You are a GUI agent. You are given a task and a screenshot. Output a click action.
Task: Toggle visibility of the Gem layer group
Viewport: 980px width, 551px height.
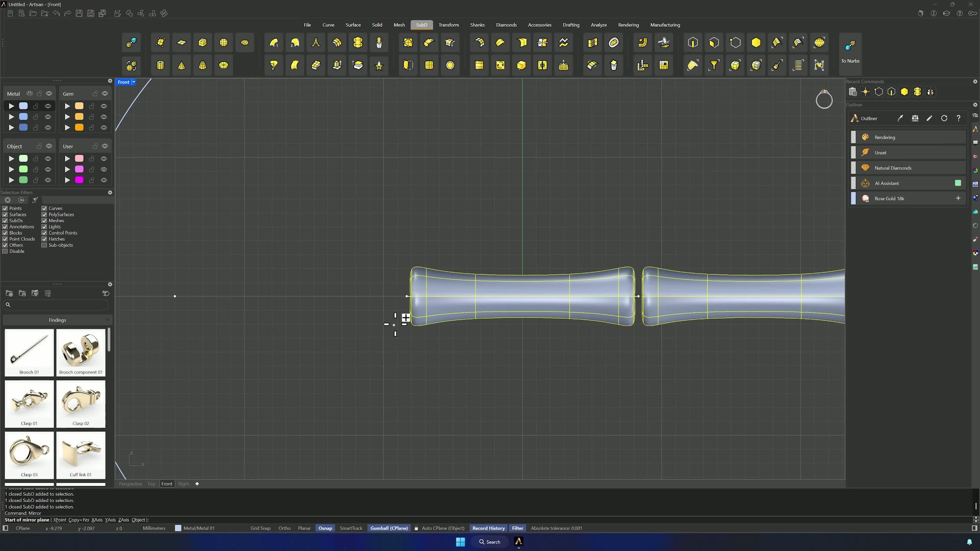click(105, 94)
